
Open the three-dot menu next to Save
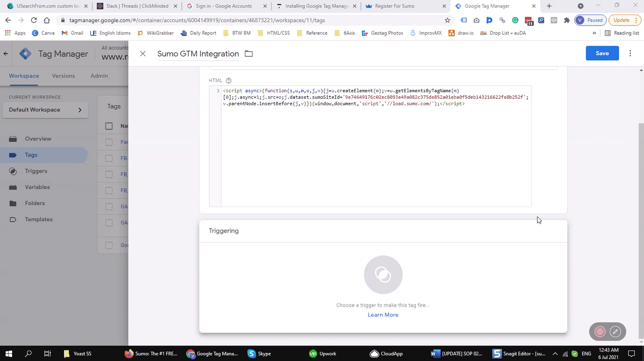point(630,53)
